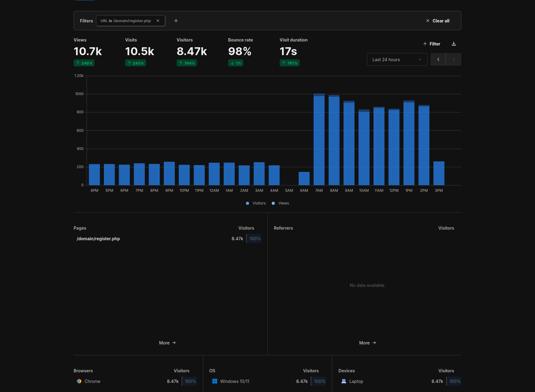Select the Bounce rate metric card
The width and height of the screenshot is (535, 392).
[240, 51]
